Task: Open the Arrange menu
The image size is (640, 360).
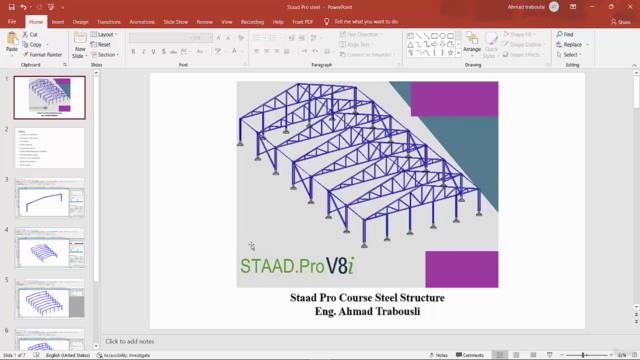Action: pos(472,44)
